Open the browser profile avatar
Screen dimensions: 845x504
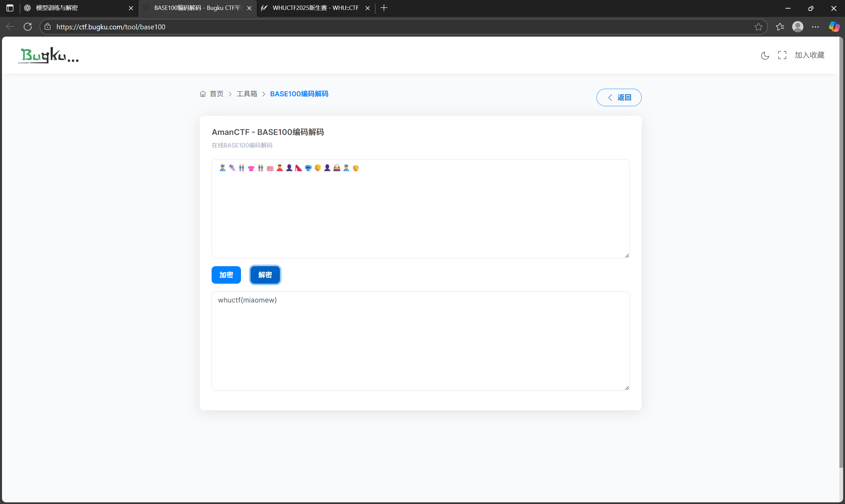(x=797, y=27)
